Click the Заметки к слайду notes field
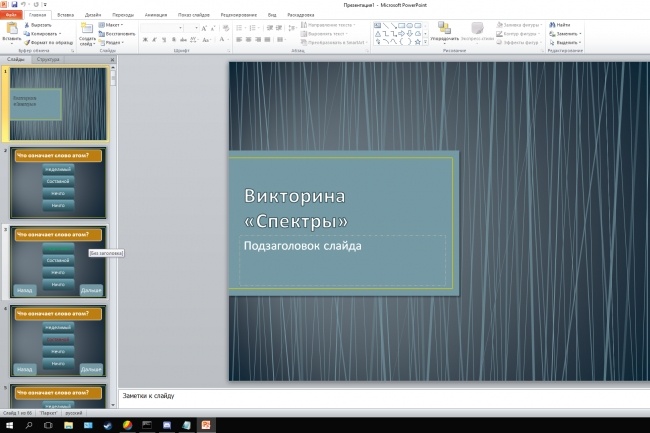Viewport: 650px width, 433px height. point(384,398)
